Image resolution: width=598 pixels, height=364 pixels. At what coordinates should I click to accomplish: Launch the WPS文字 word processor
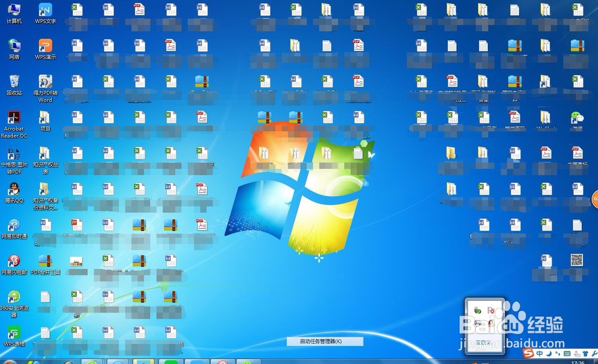[x=45, y=11]
